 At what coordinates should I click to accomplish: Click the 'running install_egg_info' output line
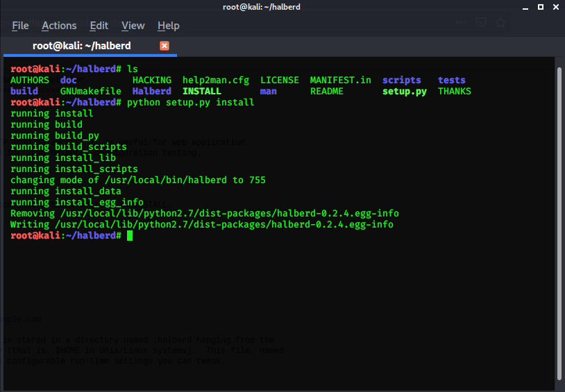[77, 203]
